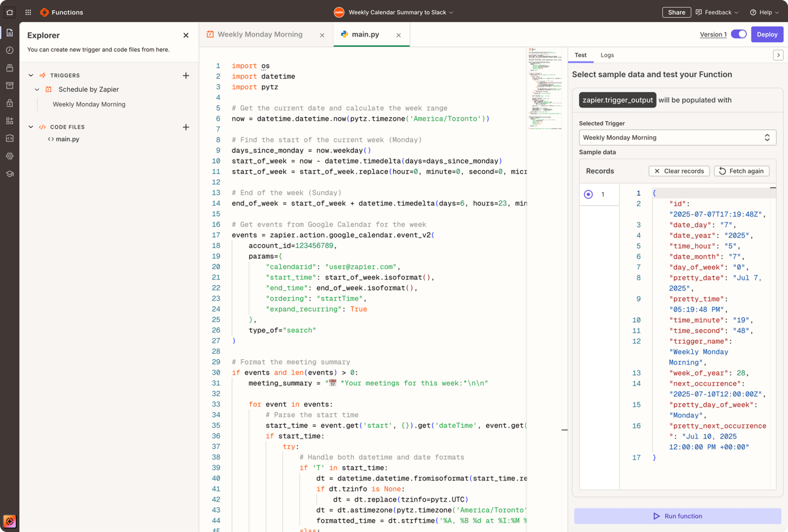Open the settings gear in left sidebar
Image resolution: width=788 pixels, height=532 pixels.
(x=10, y=156)
